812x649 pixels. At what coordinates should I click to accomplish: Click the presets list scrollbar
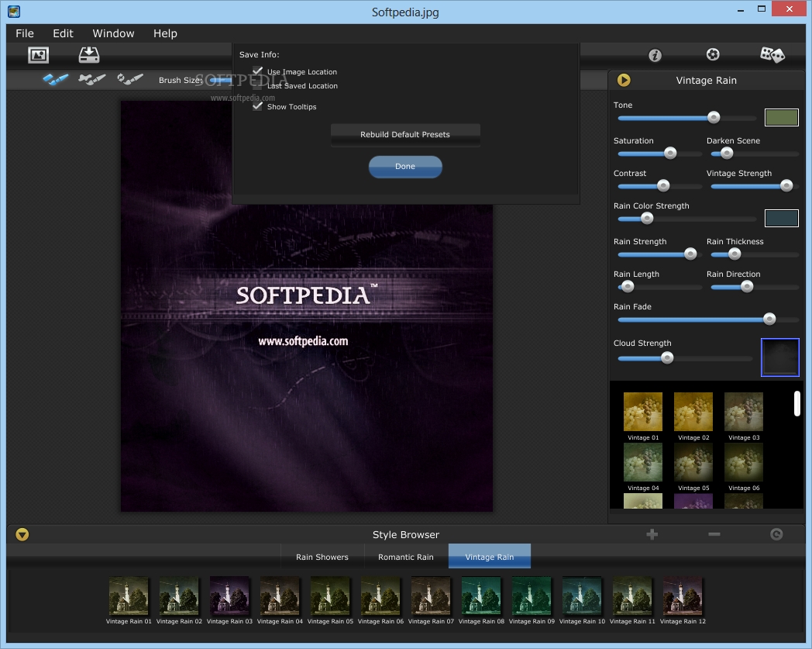point(797,403)
